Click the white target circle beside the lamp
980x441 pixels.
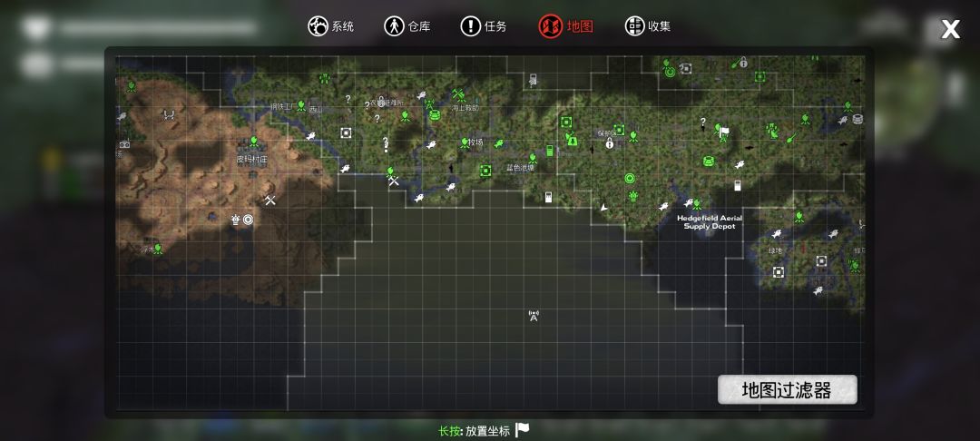(x=248, y=220)
